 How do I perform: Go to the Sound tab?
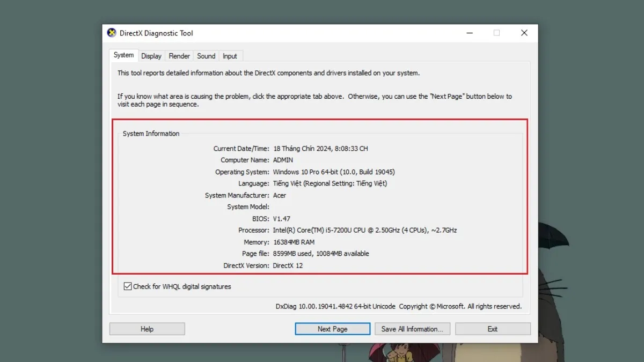pyautogui.click(x=206, y=56)
